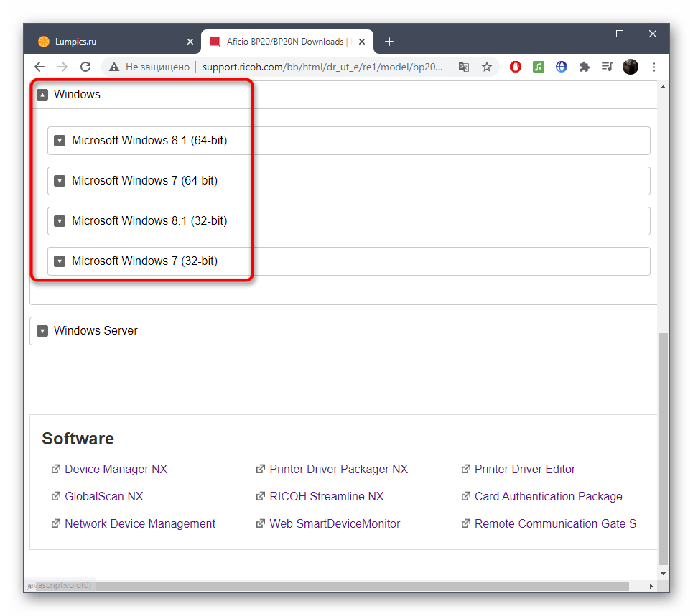This screenshot has width=693, height=616.
Task: Collapse the Windows section arrow
Action: click(42, 95)
